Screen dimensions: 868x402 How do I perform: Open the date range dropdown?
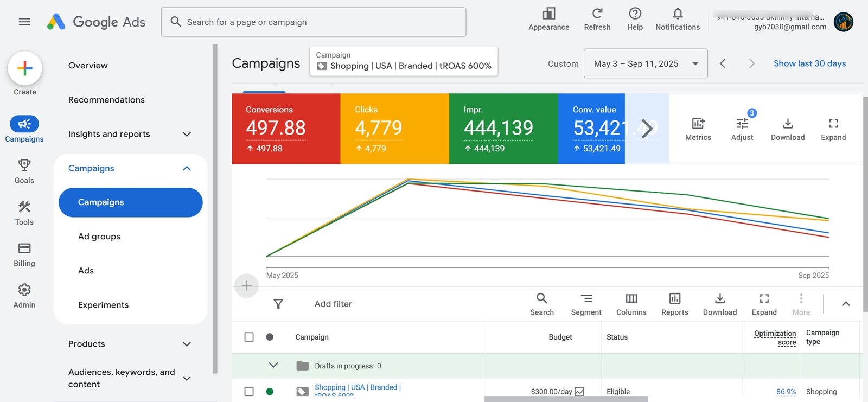click(646, 63)
